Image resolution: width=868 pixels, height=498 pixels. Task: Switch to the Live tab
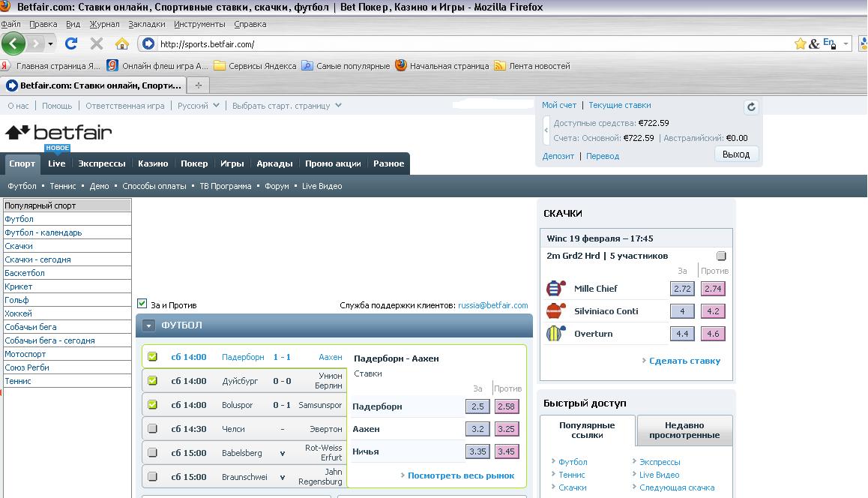[x=56, y=163]
